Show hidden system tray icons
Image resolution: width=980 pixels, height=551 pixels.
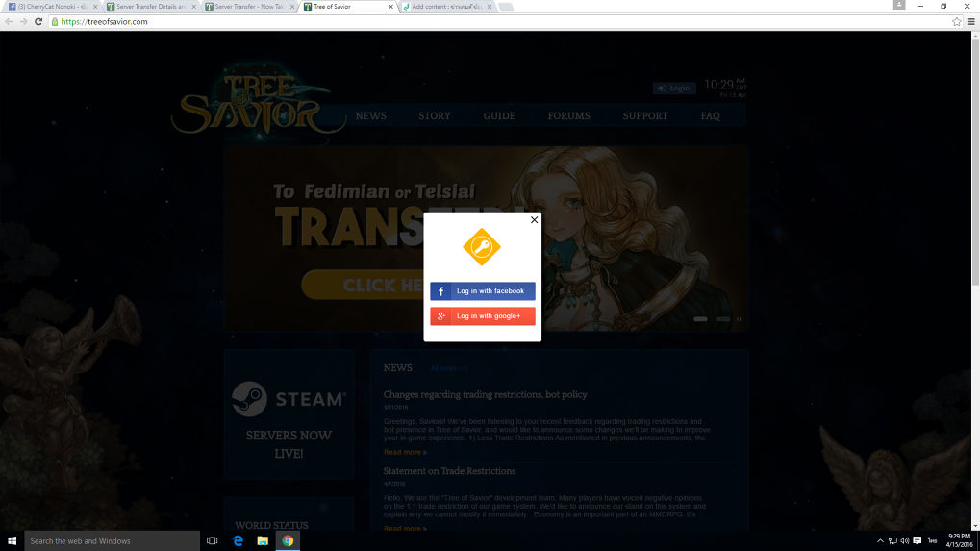pos(881,541)
